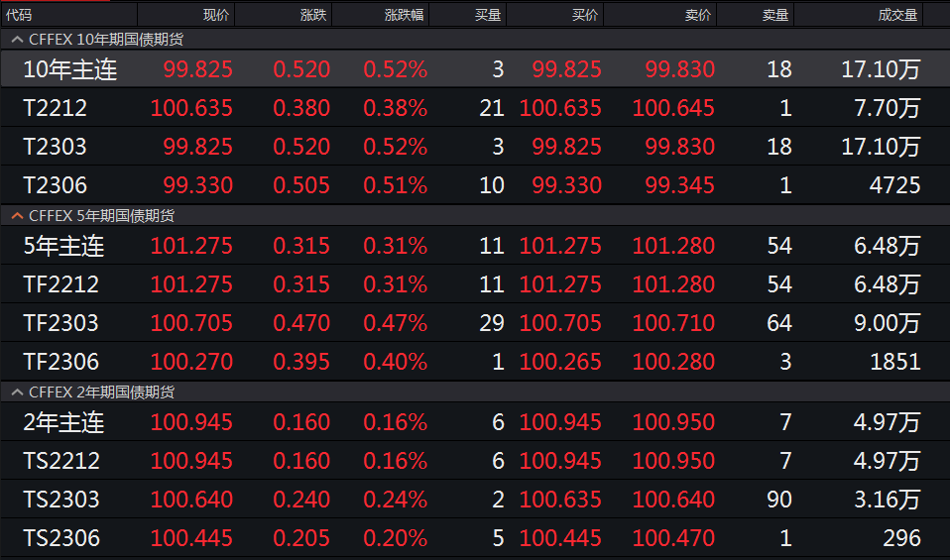Select the T2212 contract row
Screen dimensions: 950x560
coord(57,108)
